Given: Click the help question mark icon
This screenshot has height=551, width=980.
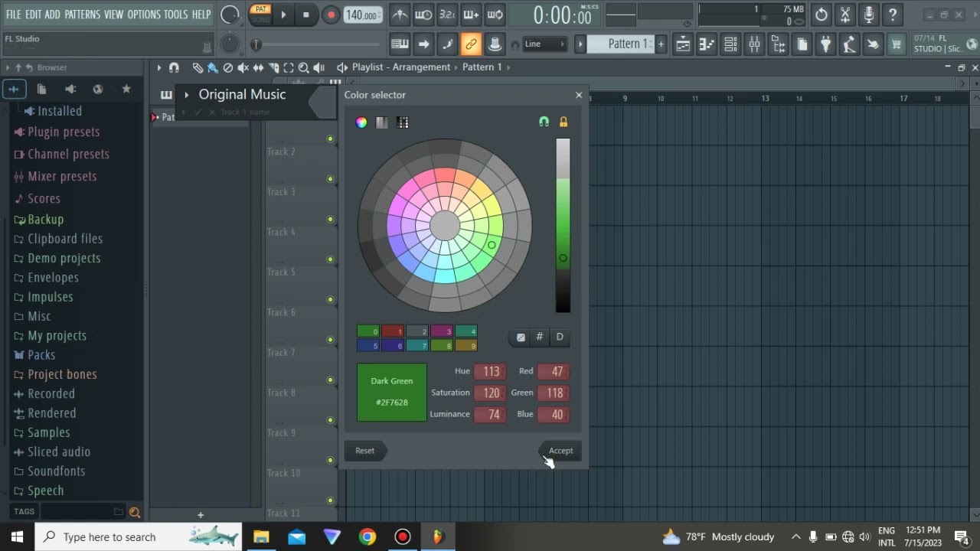Looking at the screenshot, I should tap(893, 15).
